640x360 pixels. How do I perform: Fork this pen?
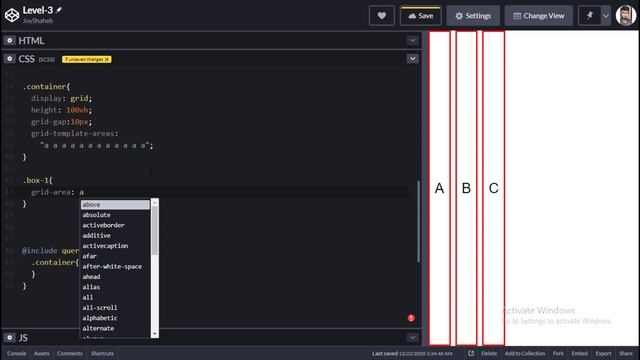tap(558, 353)
